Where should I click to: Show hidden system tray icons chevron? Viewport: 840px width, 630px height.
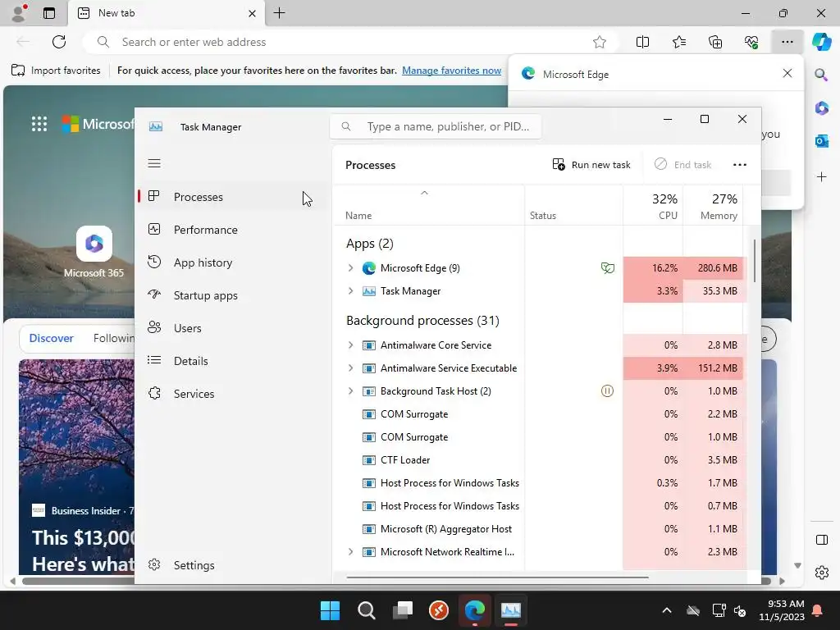(666, 610)
